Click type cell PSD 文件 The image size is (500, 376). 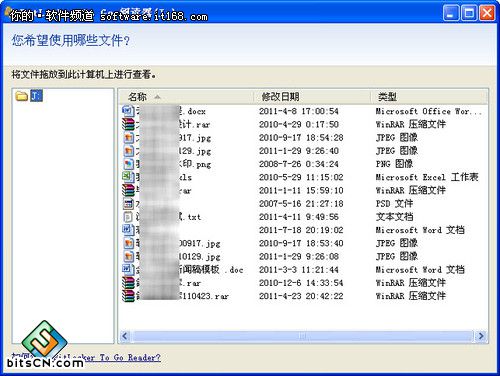click(394, 204)
